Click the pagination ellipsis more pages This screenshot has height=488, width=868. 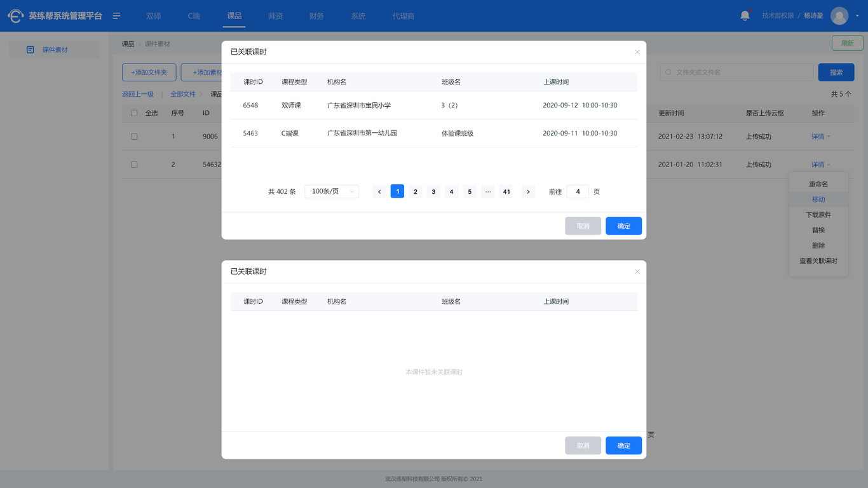click(488, 191)
